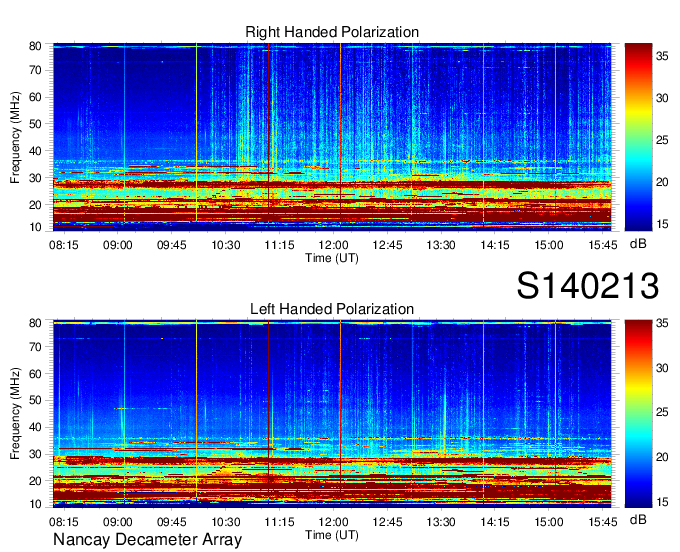Screen dimensions: 680x552
Task: Click 80 MHz tick on Right Handed frequency axis
Action: coord(35,46)
